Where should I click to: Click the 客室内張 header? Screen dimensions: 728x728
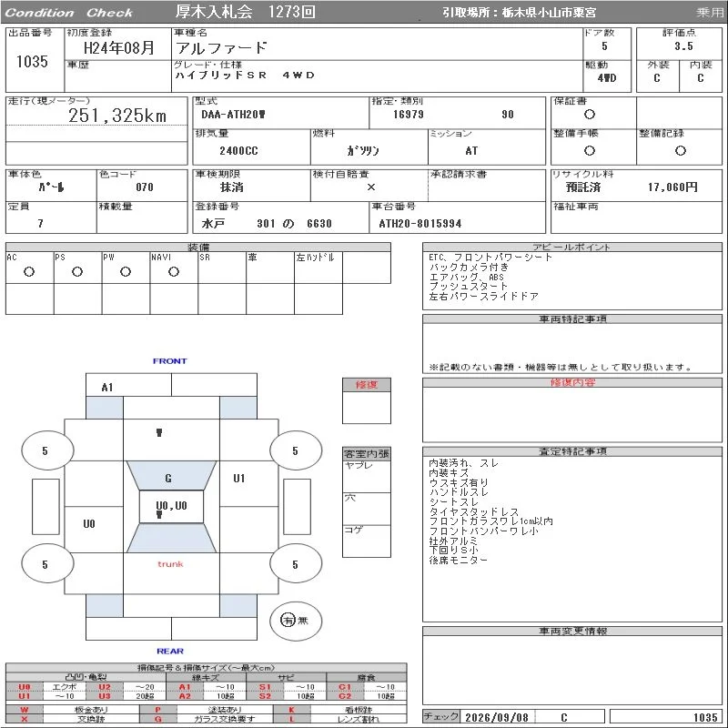367,453
